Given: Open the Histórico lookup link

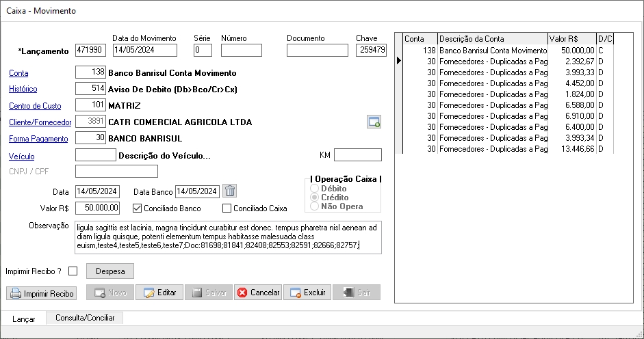Looking at the screenshot, I should point(23,89).
